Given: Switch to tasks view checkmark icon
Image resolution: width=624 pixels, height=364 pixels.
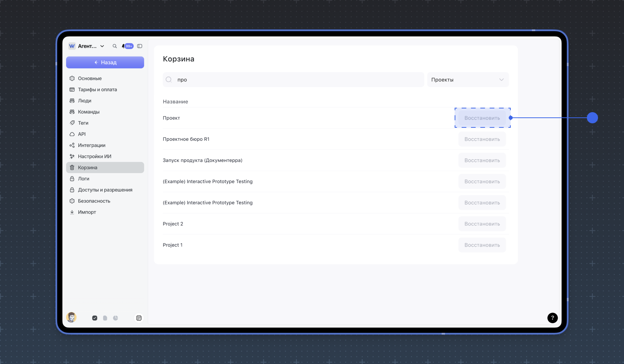Looking at the screenshot, I should click(x=95, y=318).
